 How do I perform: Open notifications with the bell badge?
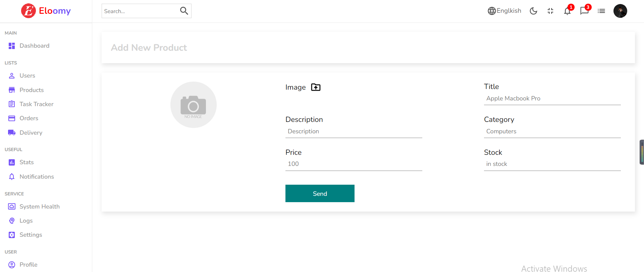coord(567,11)
